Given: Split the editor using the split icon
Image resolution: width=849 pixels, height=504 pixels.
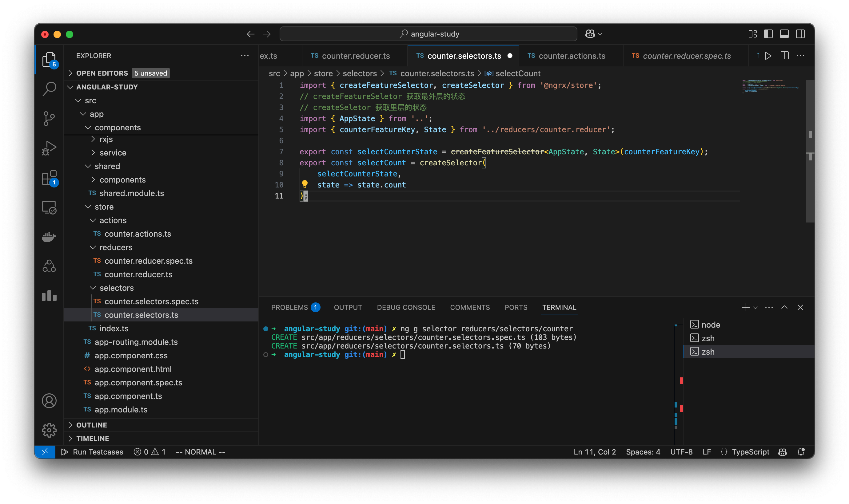Looking at the screenshot, I should click(x=785, y=56).
